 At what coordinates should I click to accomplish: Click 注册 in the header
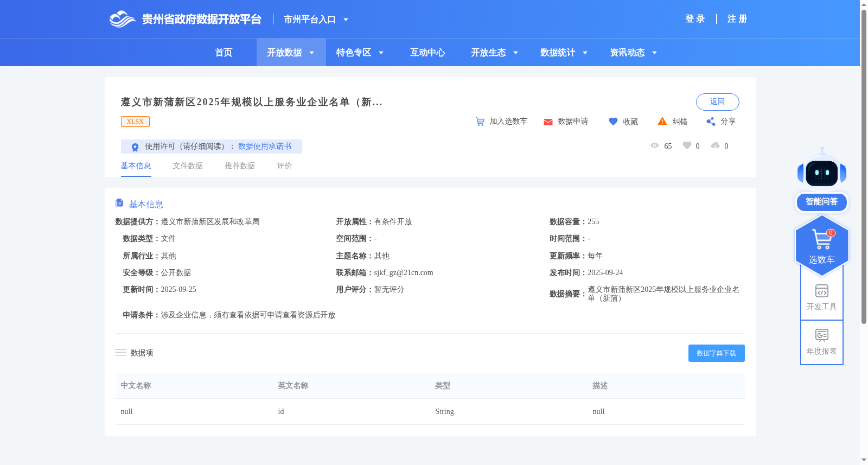(x=737, y=19)
